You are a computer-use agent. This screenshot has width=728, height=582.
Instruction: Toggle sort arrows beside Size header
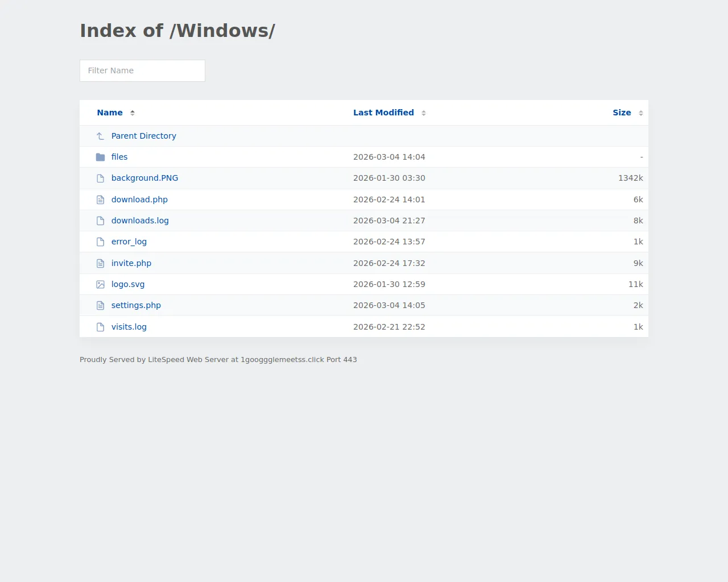[641, 113]
